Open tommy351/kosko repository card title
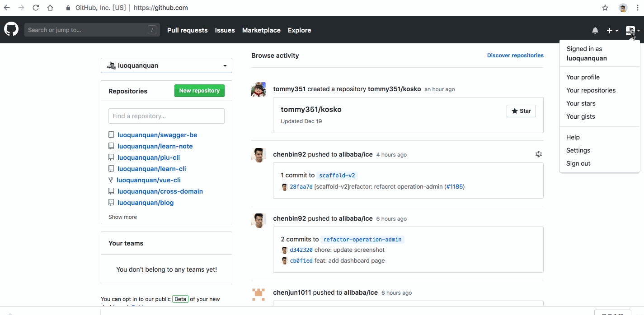This screenshot has width=644, height=315. coord(311,110)
